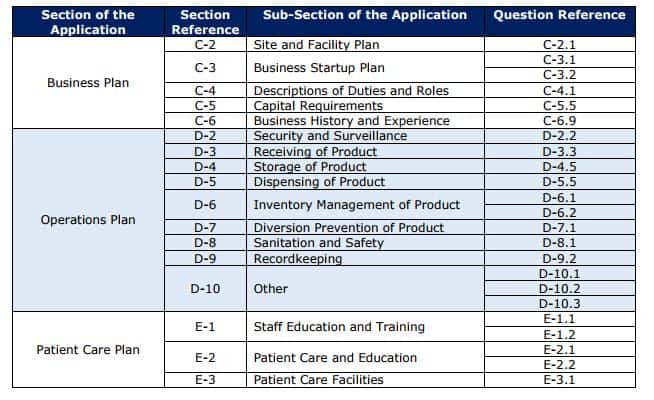
Task: Select the 'Sanitation and Safety' row
Action: (x=318, y=243)
